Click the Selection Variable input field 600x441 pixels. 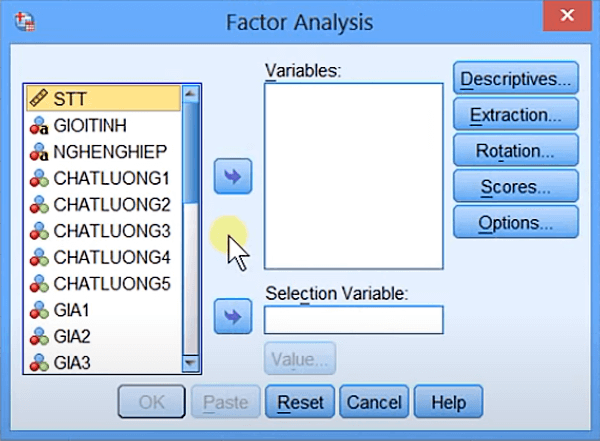click(354, 320)
